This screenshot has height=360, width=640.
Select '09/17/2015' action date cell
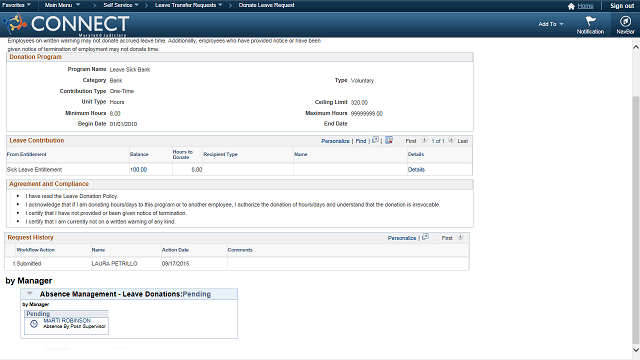coord(176,264)
